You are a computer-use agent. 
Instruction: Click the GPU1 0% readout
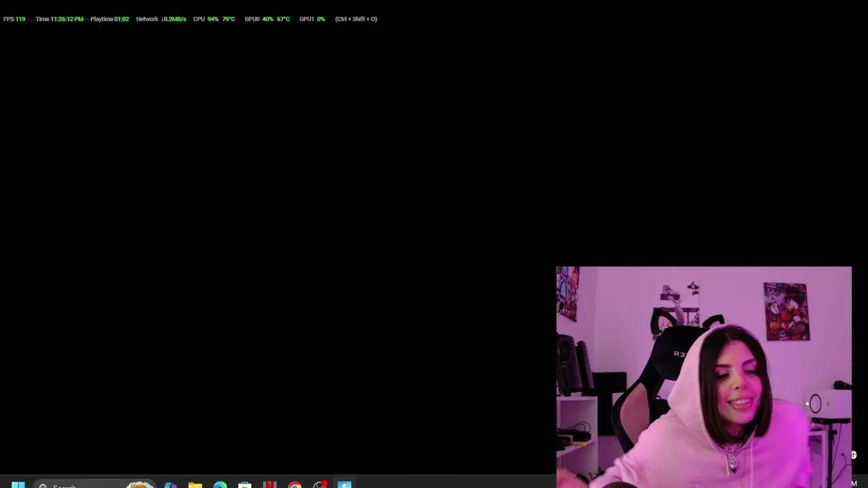[312, 19]
